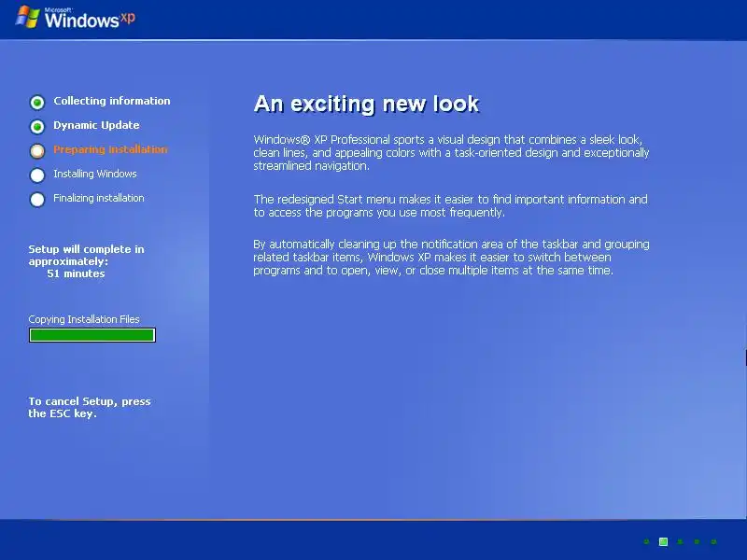Click the 'To cancel Setup, press the ESC key' text
The width and height of the screenshot is (747, 560).
tap(90, 407)
